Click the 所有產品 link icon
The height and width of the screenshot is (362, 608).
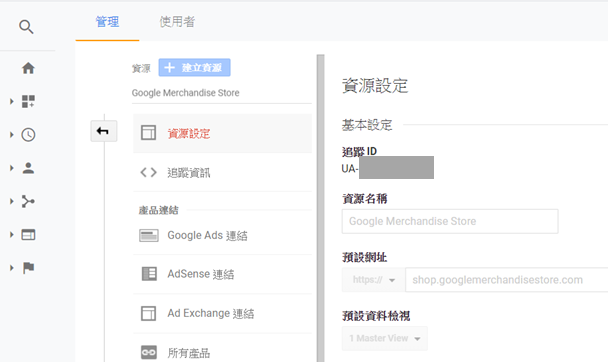(149, 352)
